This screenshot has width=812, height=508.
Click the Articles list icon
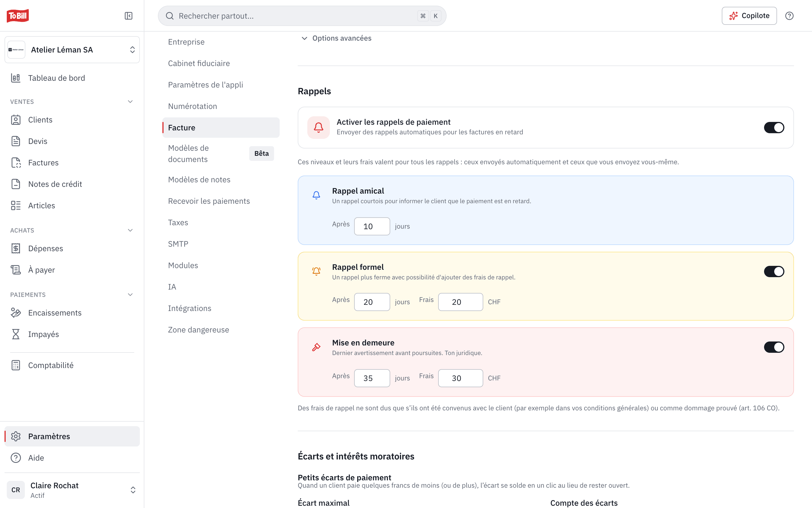16,206
